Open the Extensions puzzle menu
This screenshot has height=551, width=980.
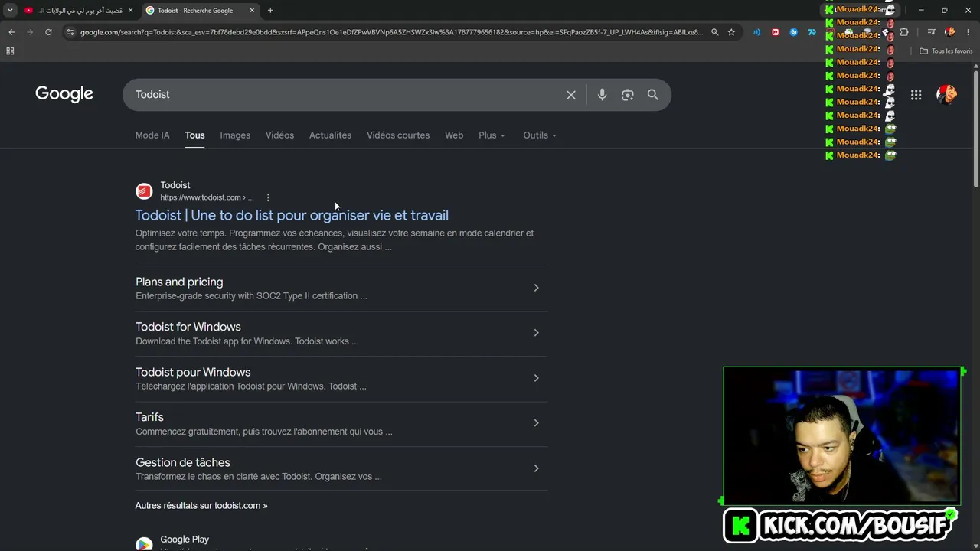[x=904, y=32]
